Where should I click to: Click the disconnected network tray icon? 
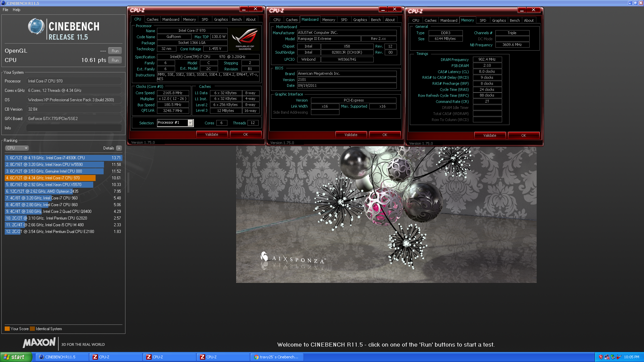pos(607,357)
